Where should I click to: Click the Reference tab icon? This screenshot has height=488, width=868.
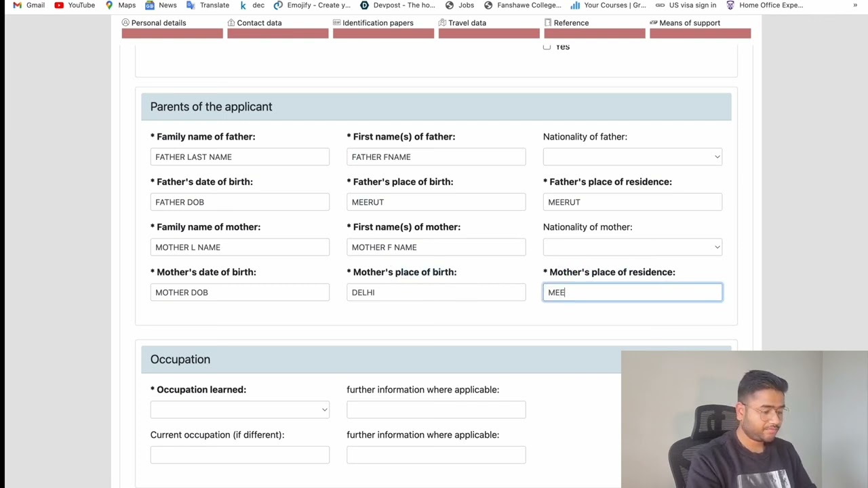click(x=548, y=22)
